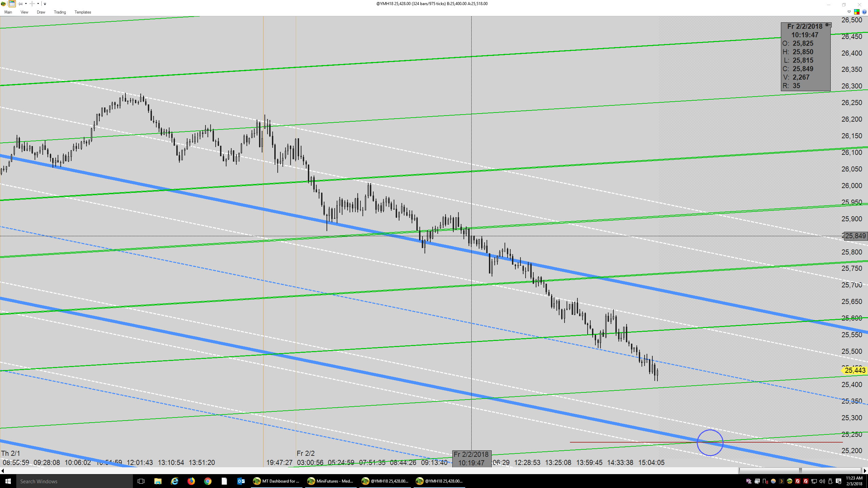Open the dropdown arrow beside the pushpin icon
Image resolution: width=868 pixels, height=488 pixels.
[x=26, y=4]
